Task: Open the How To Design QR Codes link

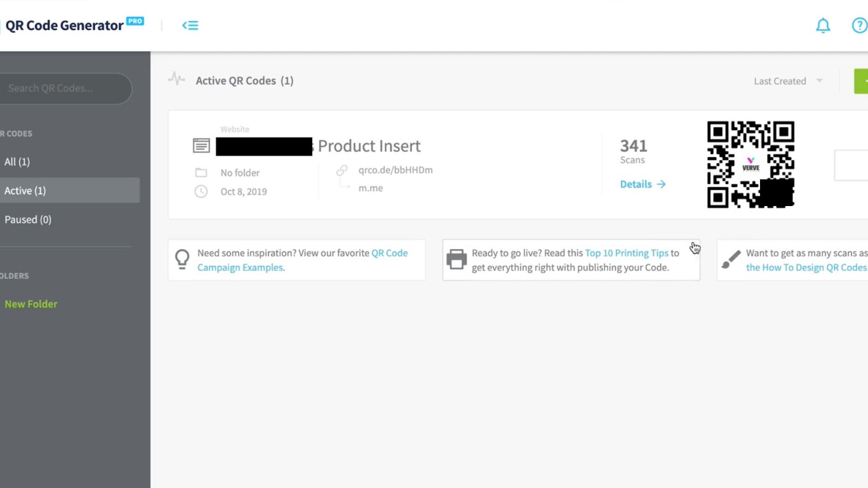Action: point(807,267)
